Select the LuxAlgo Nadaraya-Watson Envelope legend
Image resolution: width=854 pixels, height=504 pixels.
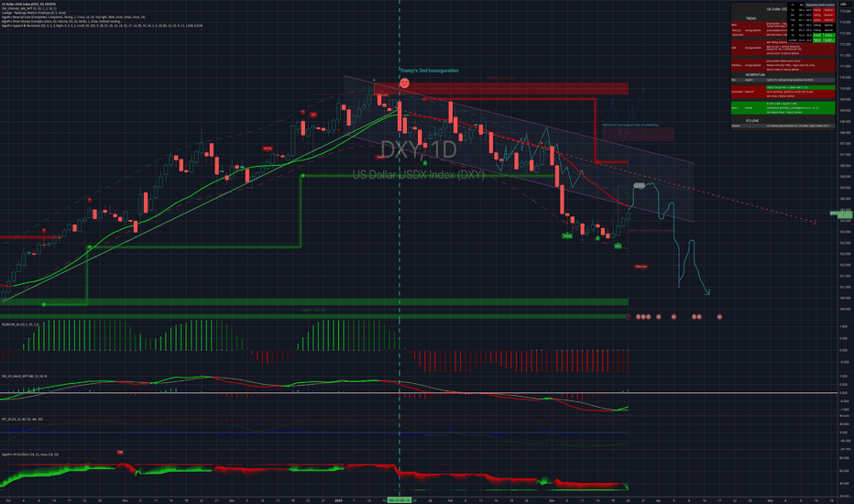33,13
